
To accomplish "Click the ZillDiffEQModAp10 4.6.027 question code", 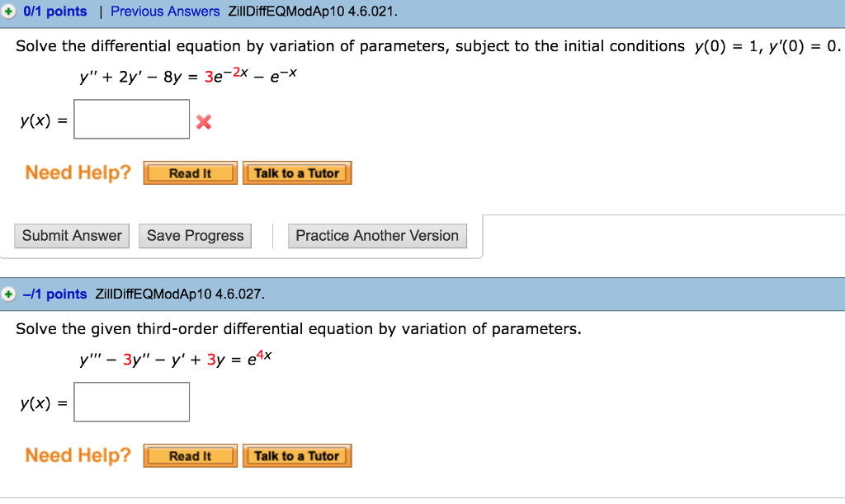I will tap(180, 294).
